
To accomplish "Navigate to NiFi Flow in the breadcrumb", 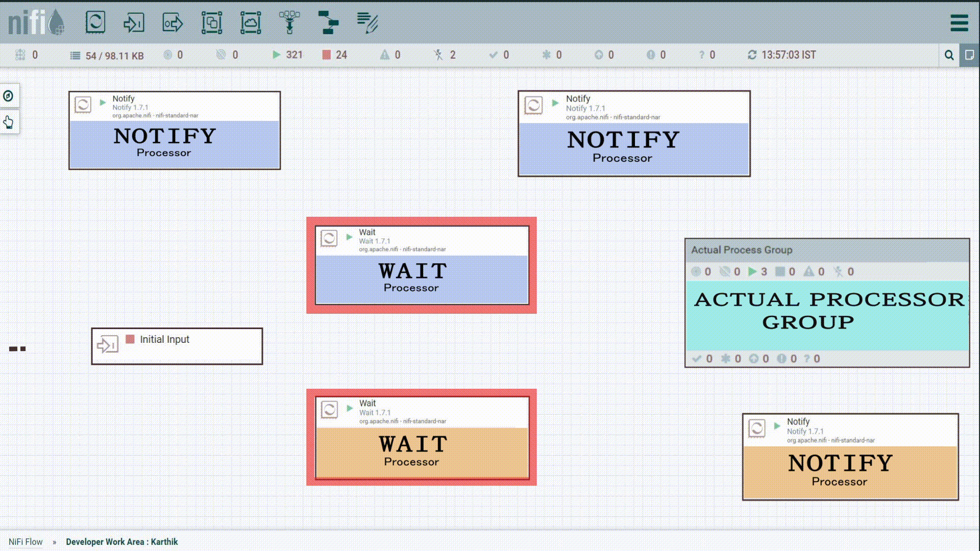I will [x=26, y=542].
